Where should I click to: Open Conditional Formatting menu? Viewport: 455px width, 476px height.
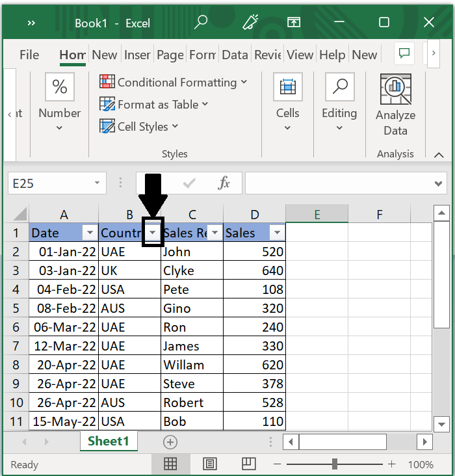point(174,83)
